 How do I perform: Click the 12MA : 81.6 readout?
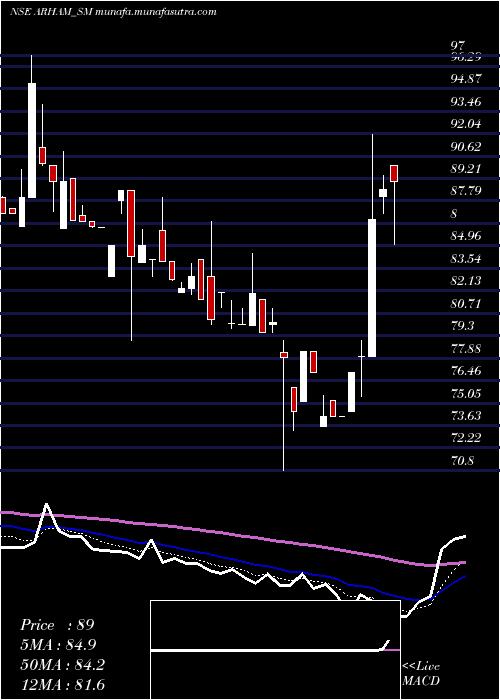coord(62,684)
